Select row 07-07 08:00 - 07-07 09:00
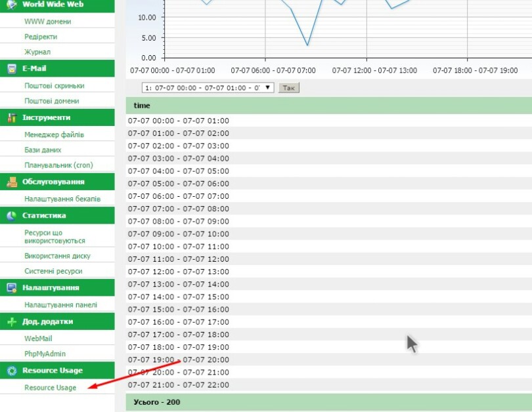Screen dimensions: 532x412 tap(329, 221)
